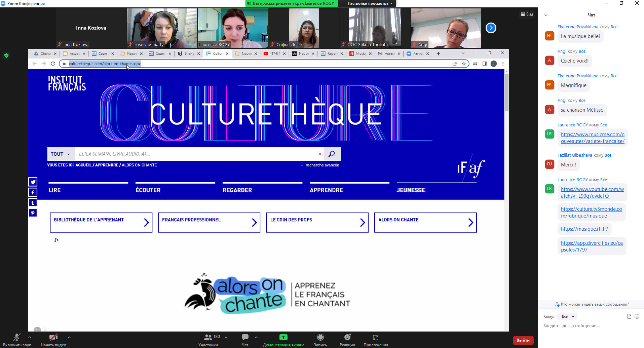Open the Участники participants panel

click(208, 340)
